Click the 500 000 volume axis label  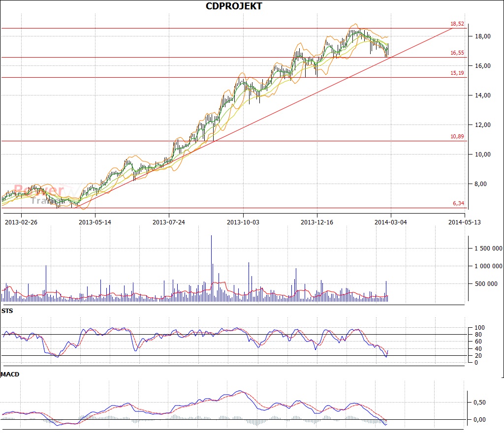point(486,284)
